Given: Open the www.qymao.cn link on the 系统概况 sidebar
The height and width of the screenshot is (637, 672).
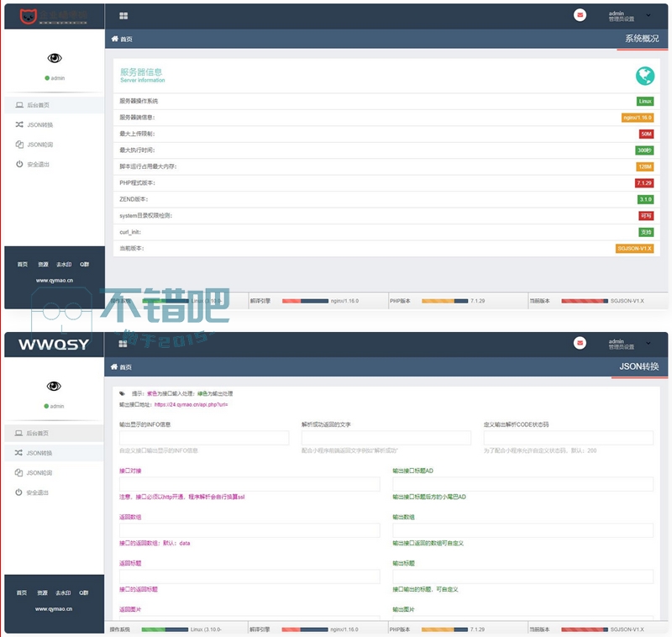Looking at the screenshot, I should point(54,281).
